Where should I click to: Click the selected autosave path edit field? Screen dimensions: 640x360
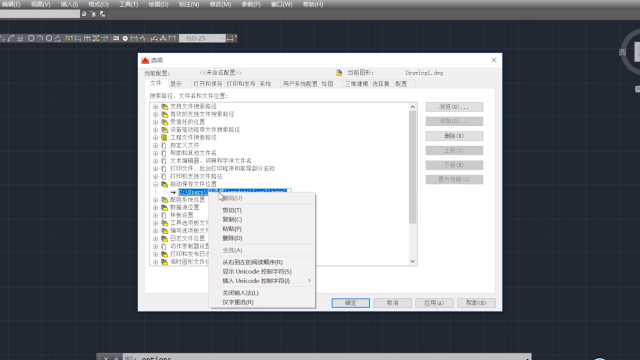[234, 192]
